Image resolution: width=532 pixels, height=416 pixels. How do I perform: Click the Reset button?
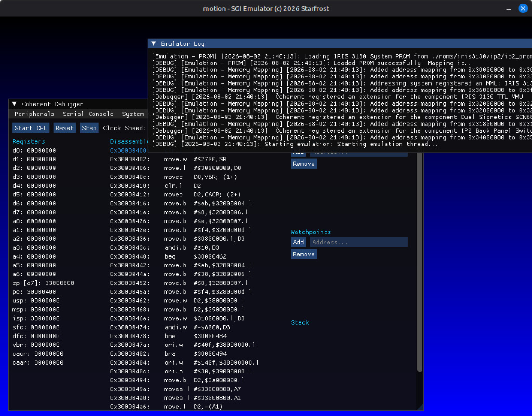(x=64, y=128)
